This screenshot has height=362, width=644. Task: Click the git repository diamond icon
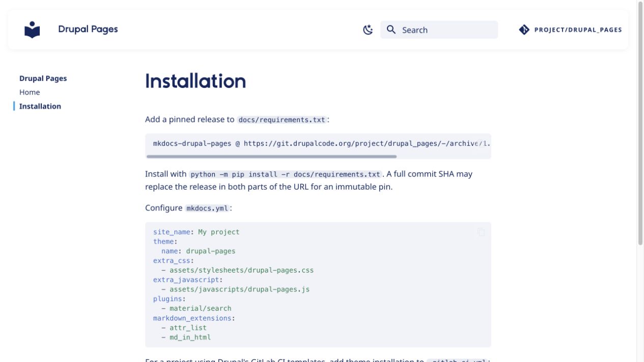[x=524, y=29]
